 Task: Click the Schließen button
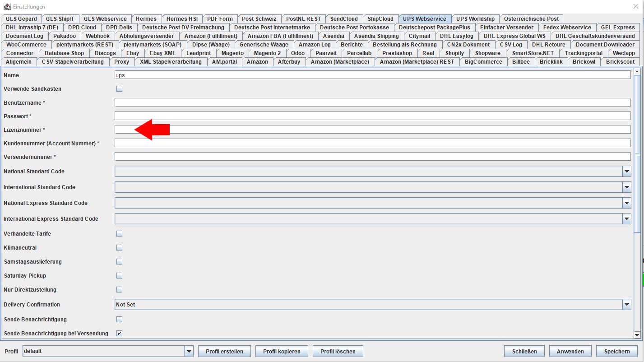[x=524, y=351]
